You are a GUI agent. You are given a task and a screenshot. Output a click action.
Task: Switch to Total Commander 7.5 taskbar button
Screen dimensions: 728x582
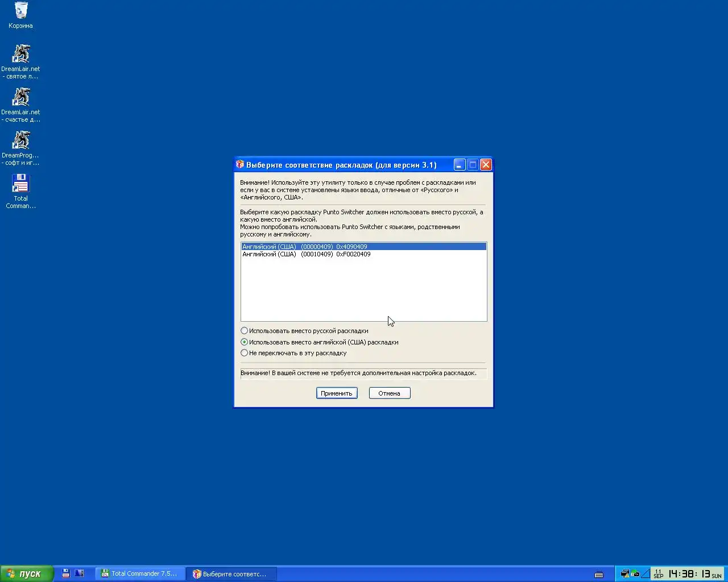[x=140, y=573]
